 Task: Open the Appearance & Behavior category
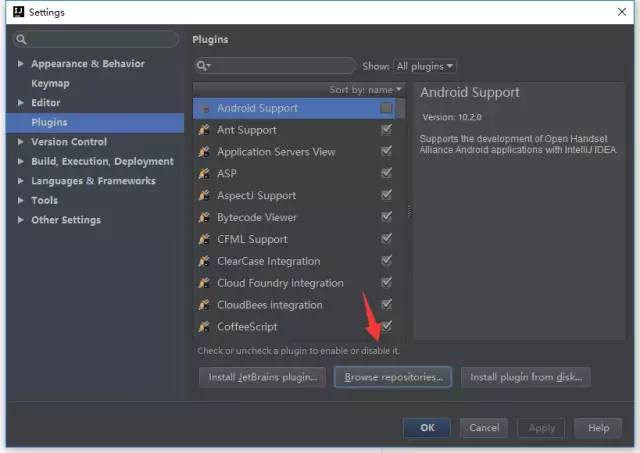tap(88, 64)
